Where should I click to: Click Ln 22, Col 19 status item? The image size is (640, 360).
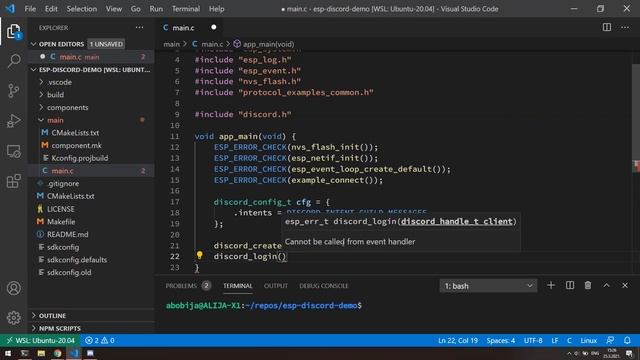pos(458,340)
